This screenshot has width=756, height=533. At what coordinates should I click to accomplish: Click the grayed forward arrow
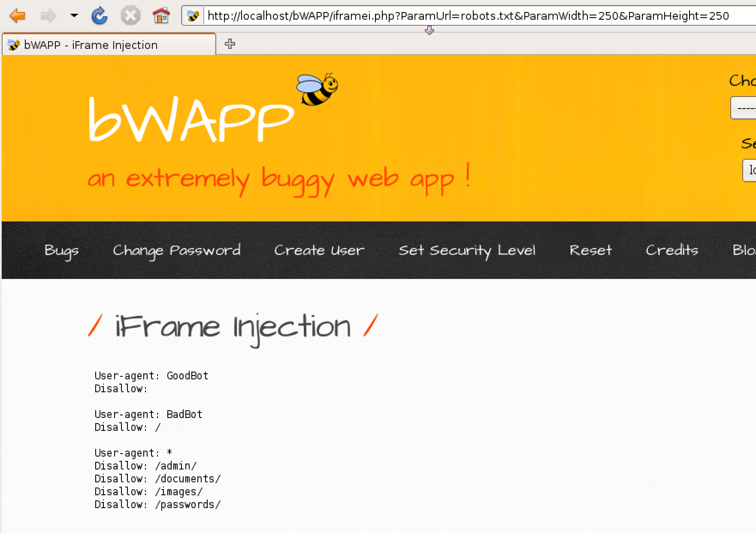(48, 16)
